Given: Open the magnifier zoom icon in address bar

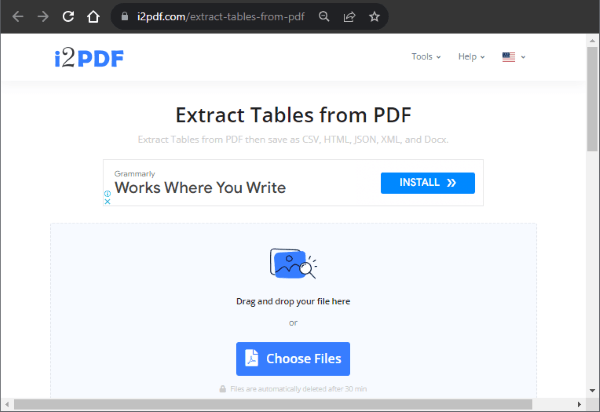Looking at the screenshot, I should point(324,17).
